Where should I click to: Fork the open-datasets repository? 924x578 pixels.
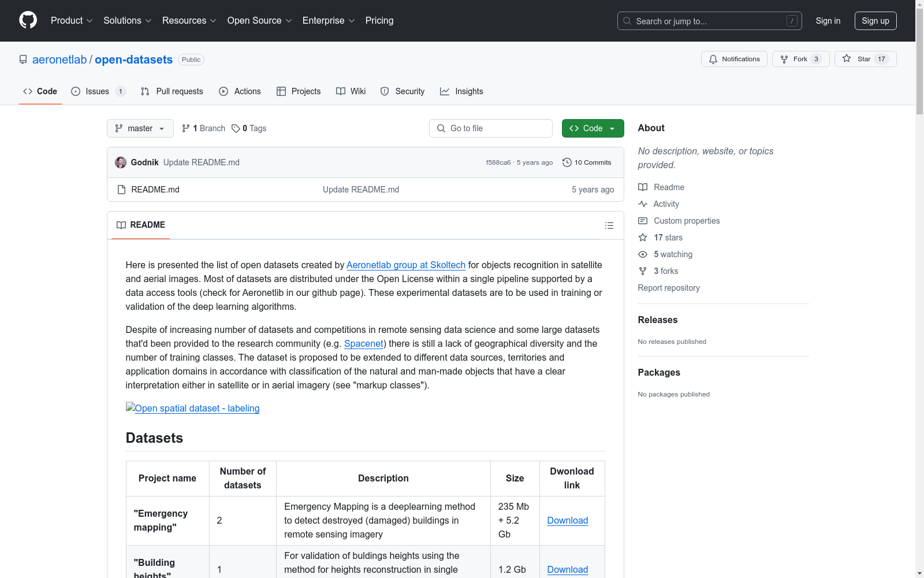(800, 59)
